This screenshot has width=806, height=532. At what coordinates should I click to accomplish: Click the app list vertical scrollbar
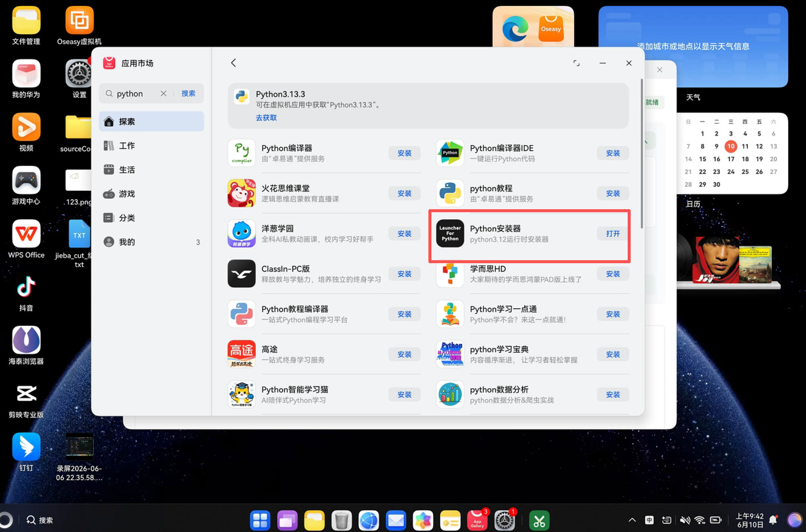pyautogui.click(x=642, y=153)
